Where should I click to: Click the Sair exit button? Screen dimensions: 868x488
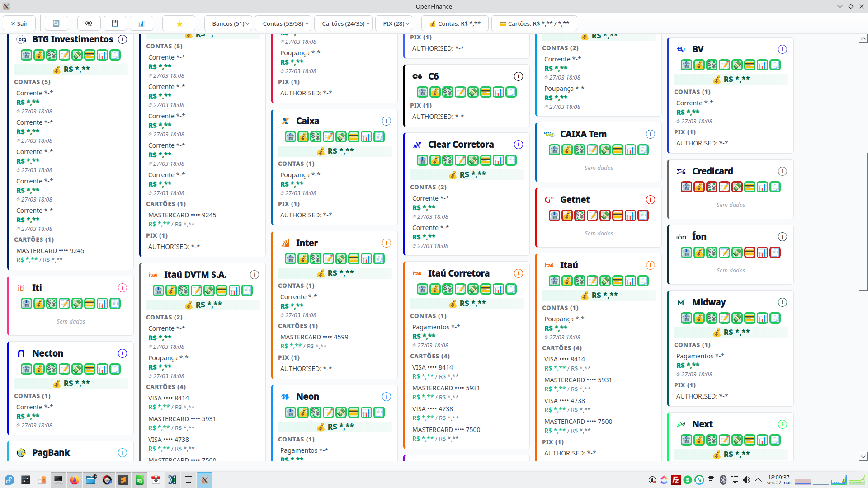click(19, 23)
